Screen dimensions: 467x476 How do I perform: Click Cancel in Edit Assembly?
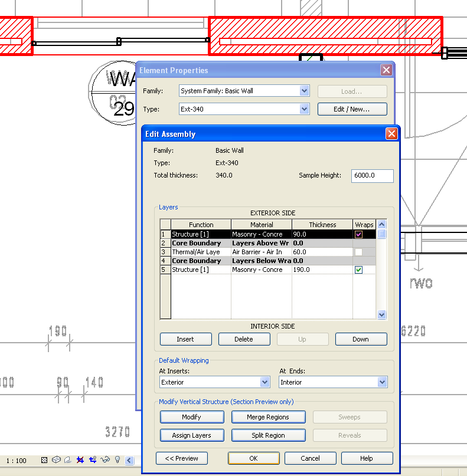(310, 458)
